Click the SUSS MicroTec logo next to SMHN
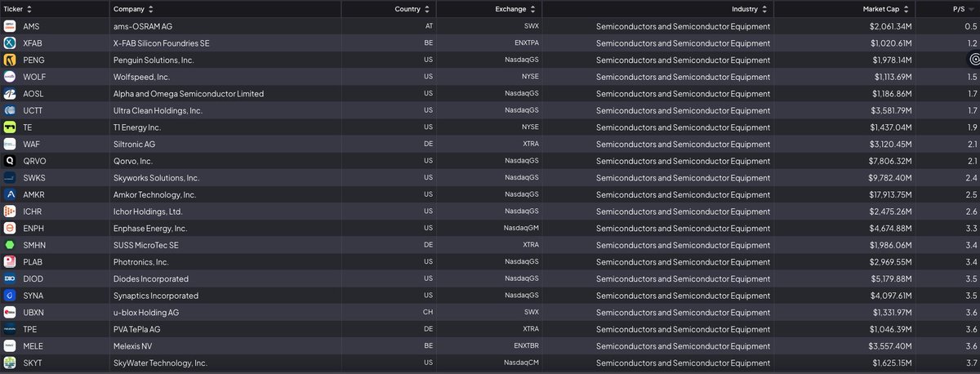Viewport: 980px width, 374px height. [10, 245]
